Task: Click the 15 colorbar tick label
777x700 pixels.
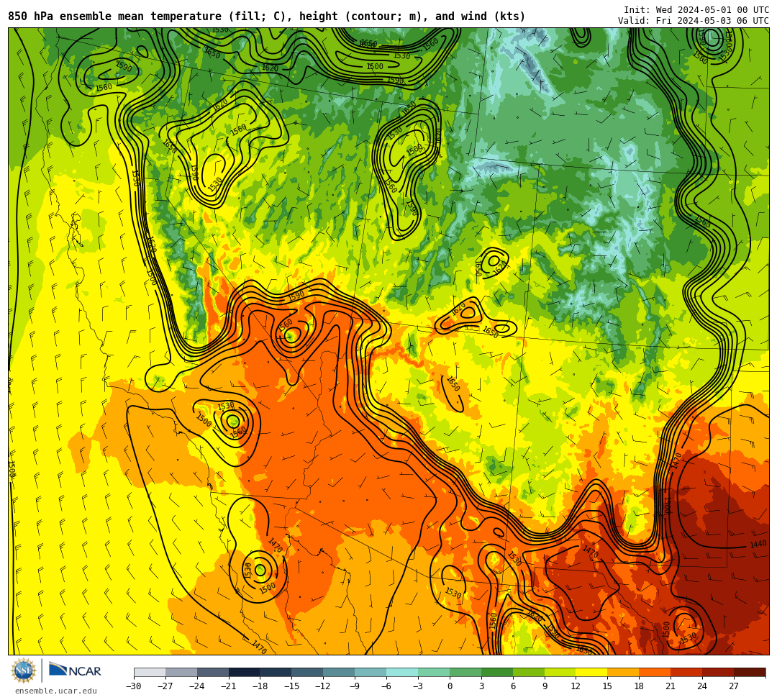Action: coord(607,686)
